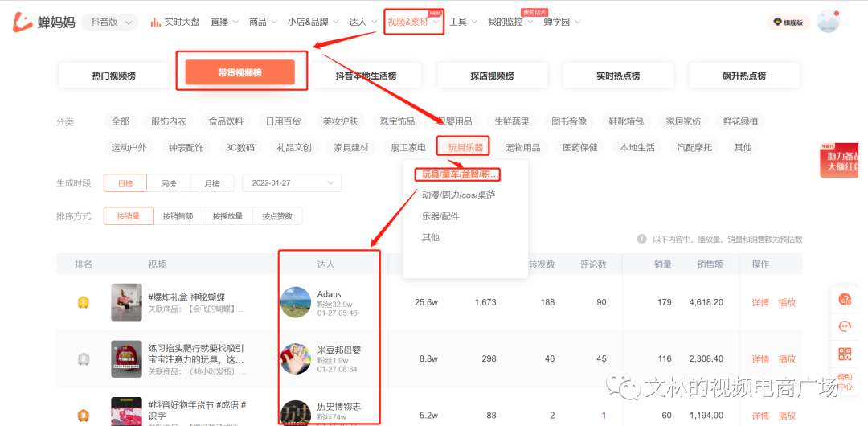Filter by 鲜花绿植 category
The image size is (868, 426).
[x=741, y=121]
